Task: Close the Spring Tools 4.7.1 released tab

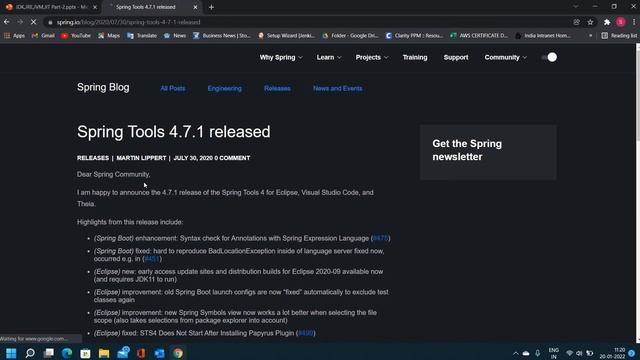Action: point(195,7)
